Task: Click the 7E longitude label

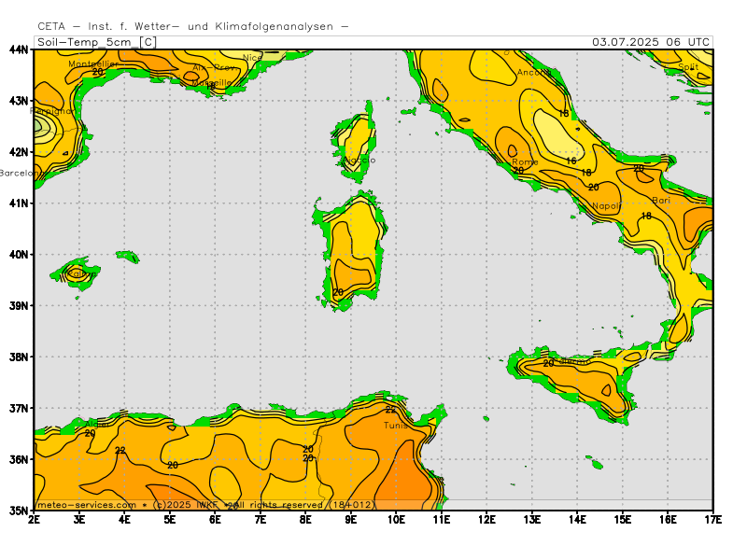Action: point(261,519)
